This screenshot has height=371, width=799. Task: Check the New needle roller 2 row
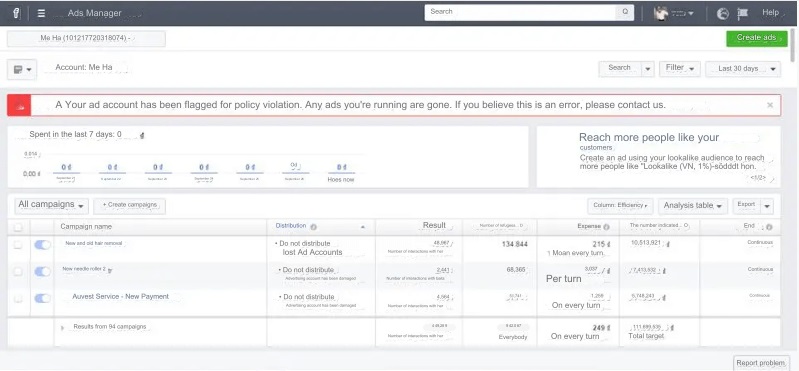pyautogui.click(x=18, y=272)
